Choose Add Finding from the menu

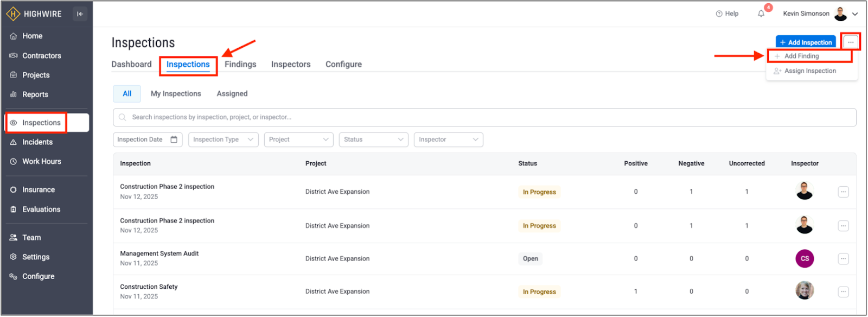point(801,56)
